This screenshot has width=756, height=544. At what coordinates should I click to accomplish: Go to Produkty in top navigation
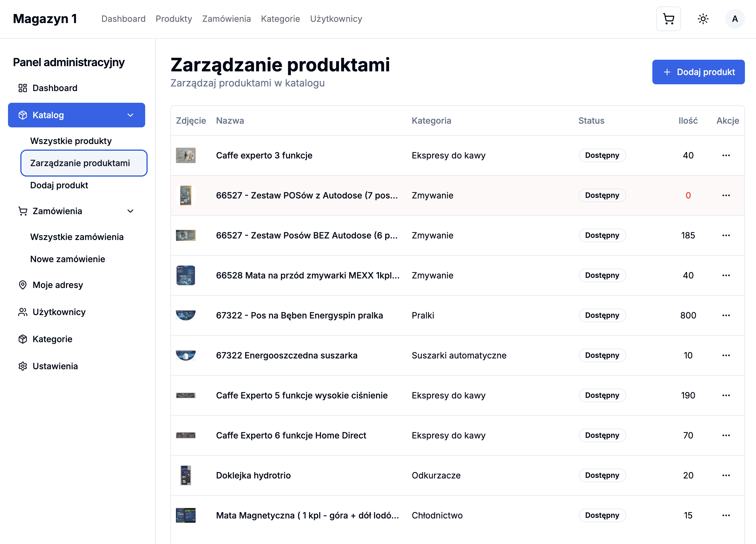pyautogui.click(x=174, y=19)
